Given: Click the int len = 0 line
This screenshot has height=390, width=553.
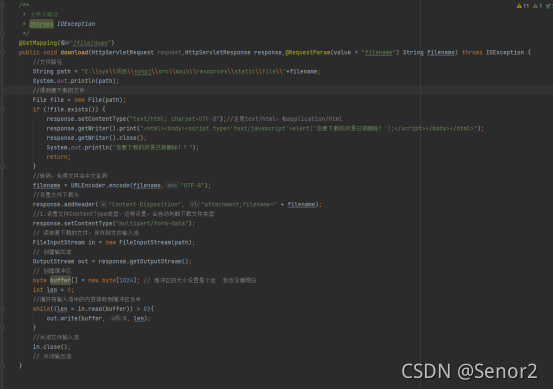Looking at the screenshot, I should point(53,291).
